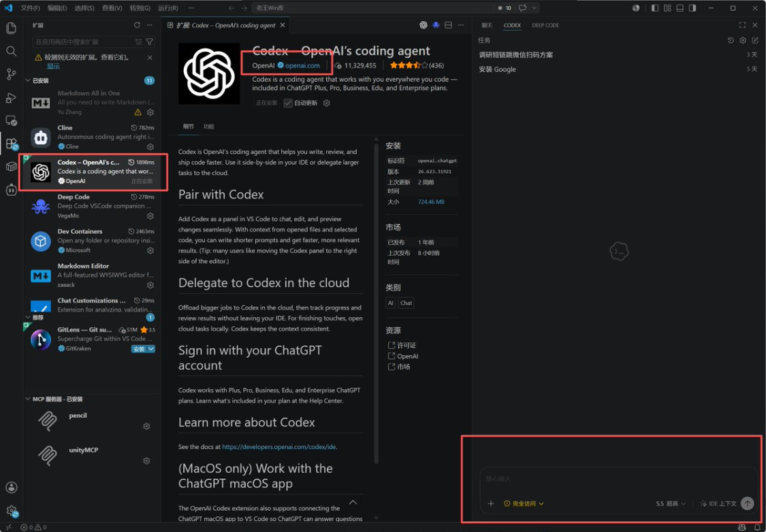Open the Explorer view in activity bar
This screenshot has width=766, height=532.
tap(11, 28)
